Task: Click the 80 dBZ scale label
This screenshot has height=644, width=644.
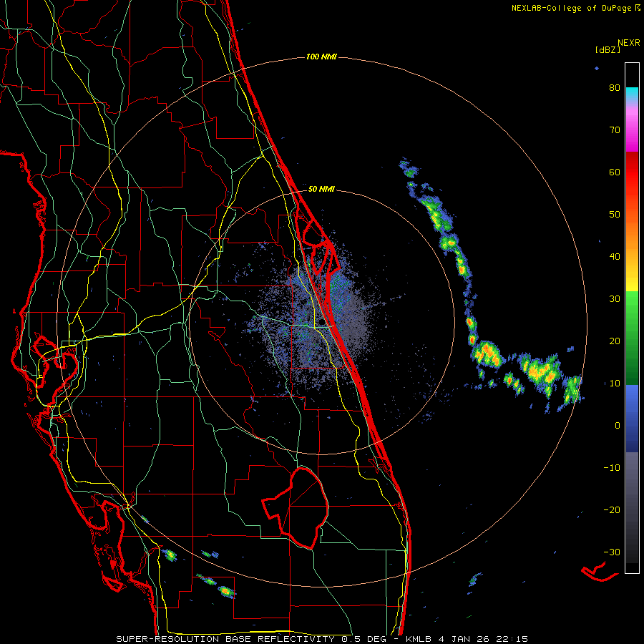Action: point(615,88)
